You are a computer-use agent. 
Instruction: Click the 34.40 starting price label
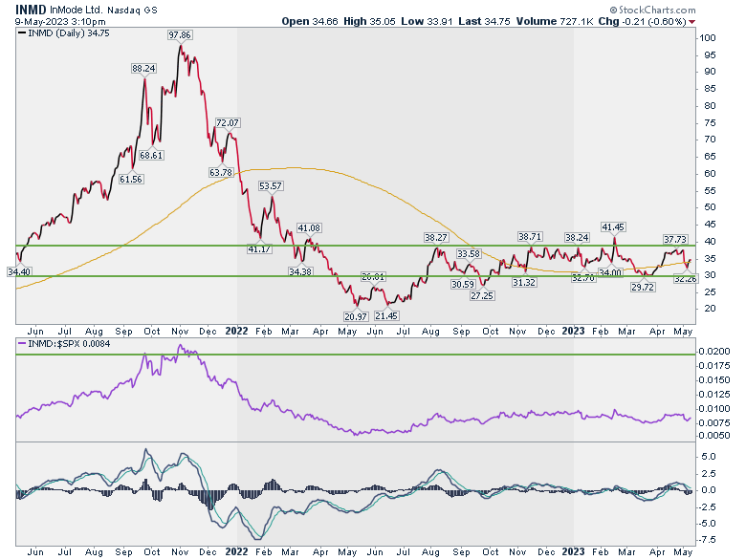click(x=19, y=272)
